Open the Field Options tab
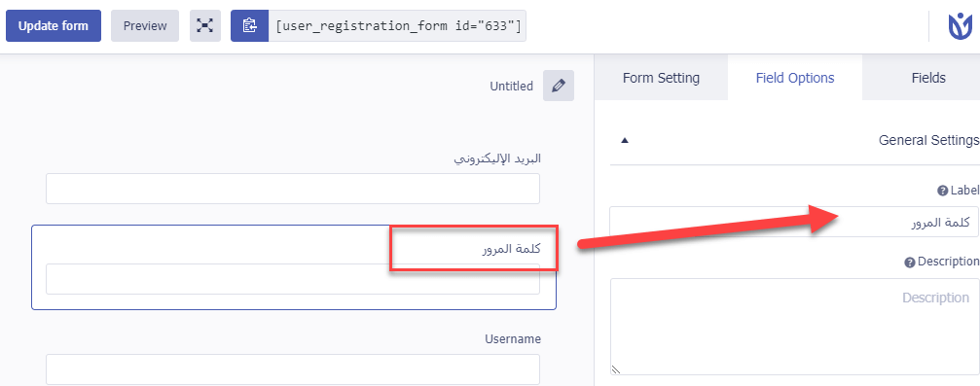980x386 pixels. coord(795,78)
